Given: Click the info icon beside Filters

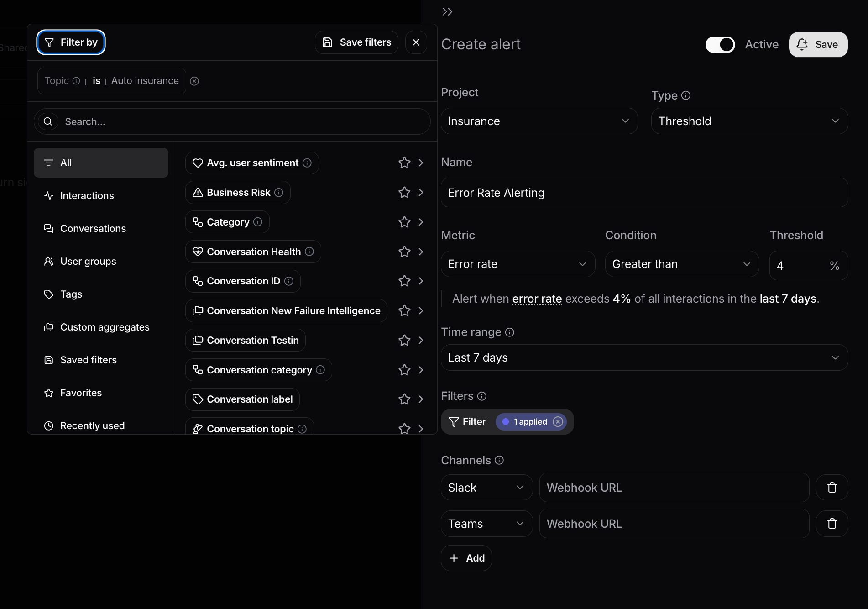Looking at the screenshot, I should coord(482,396).
